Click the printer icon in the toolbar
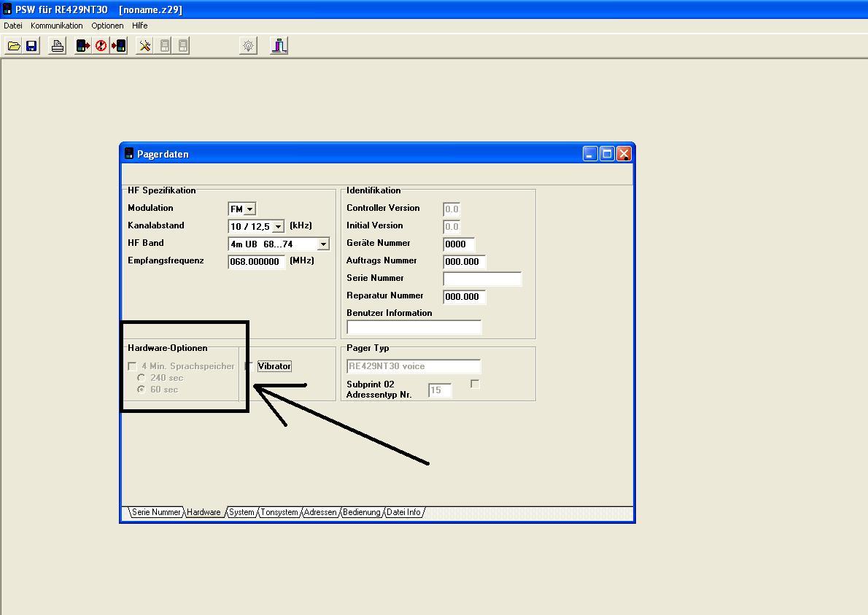The height and width of the screenshot is (615, 868). click(57, 46)
